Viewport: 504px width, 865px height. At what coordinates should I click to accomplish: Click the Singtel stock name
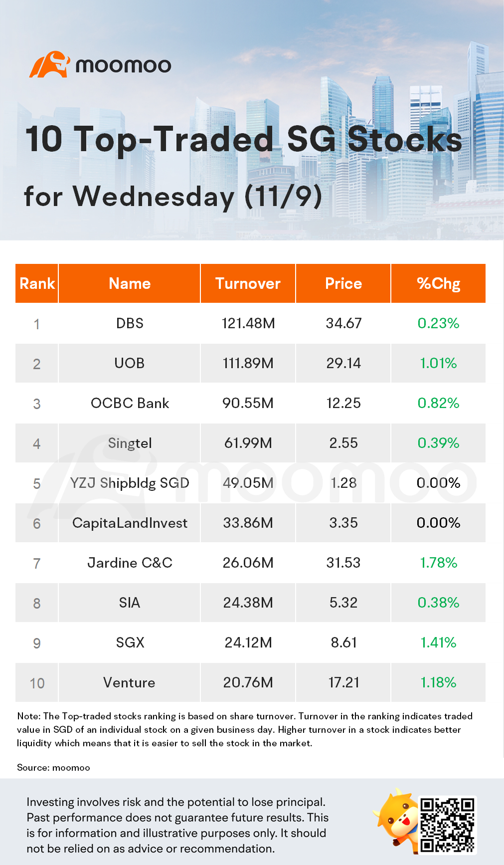click(x=130, y=443)
